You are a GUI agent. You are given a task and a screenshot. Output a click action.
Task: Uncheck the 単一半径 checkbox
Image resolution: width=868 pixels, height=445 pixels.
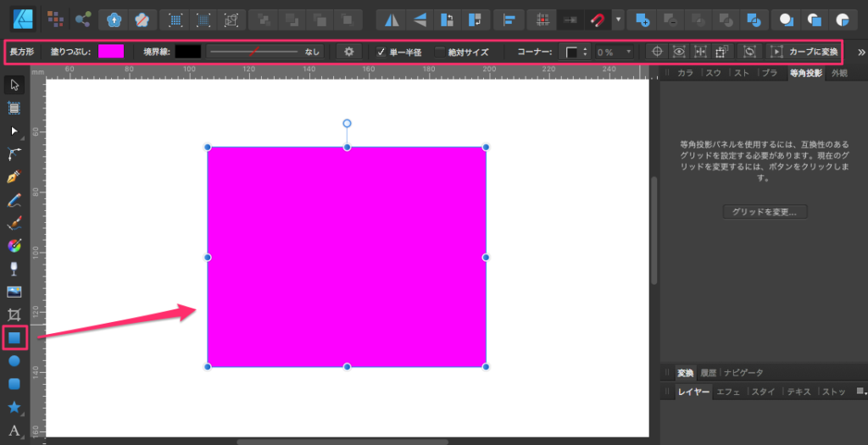pyautogui.click(x=381, y=52)
